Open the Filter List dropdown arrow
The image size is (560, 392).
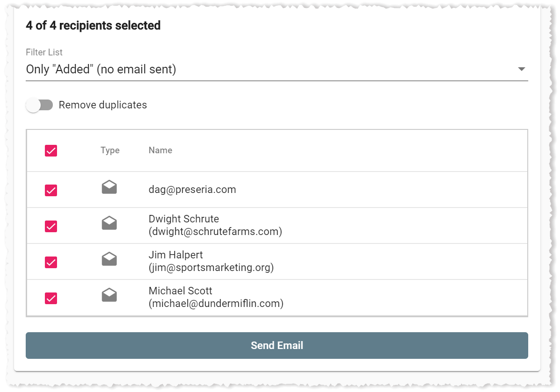pos(521,69)
